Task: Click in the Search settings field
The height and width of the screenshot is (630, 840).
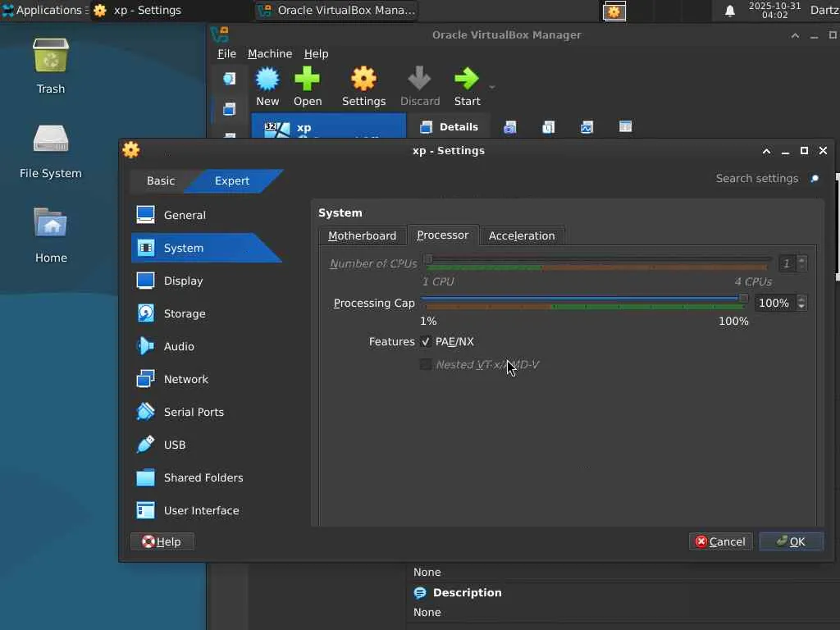Action: tap(756, 178)
